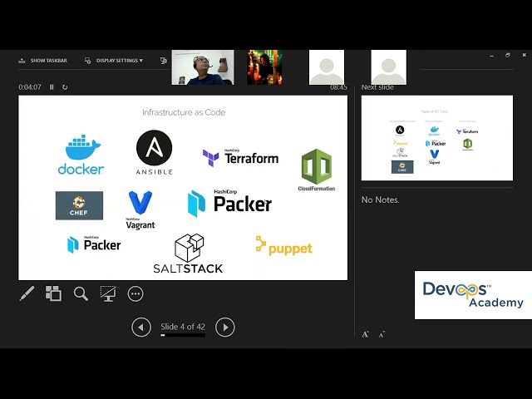Click the Next slide label
Image resolution: width=532 pixels, height=399 pixels.
pos(377,87)
